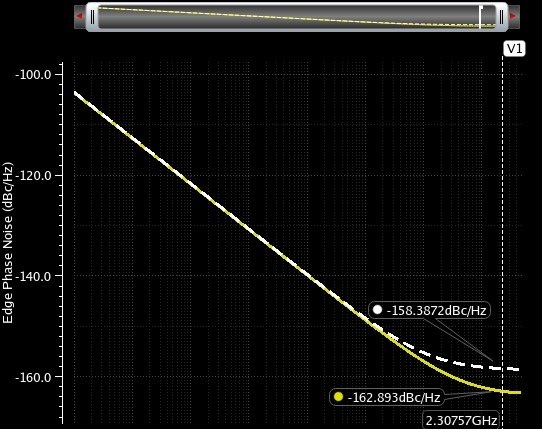Click the left red scroll arrow
This screenshot has width=542, height=429.
click(x=80, y=16)
